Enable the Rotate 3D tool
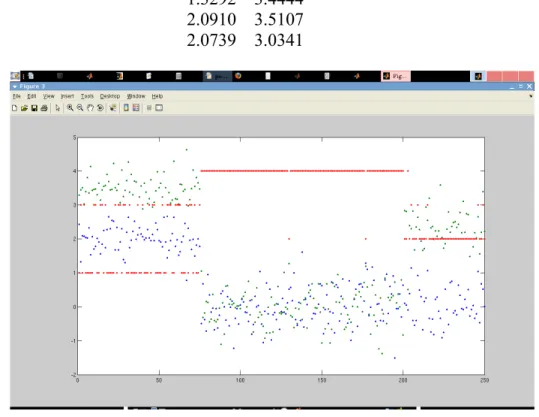Image resolution: width=539 pixels, height=417 pixels. tap(100, 108)
